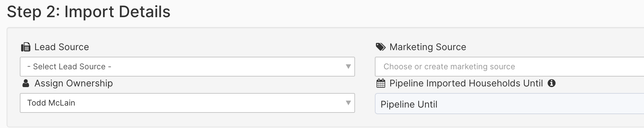This screenshot has height=128, width=644.
Task: Click the '- Select Lead Source -' placeholder text
Action: pos(69,67)
